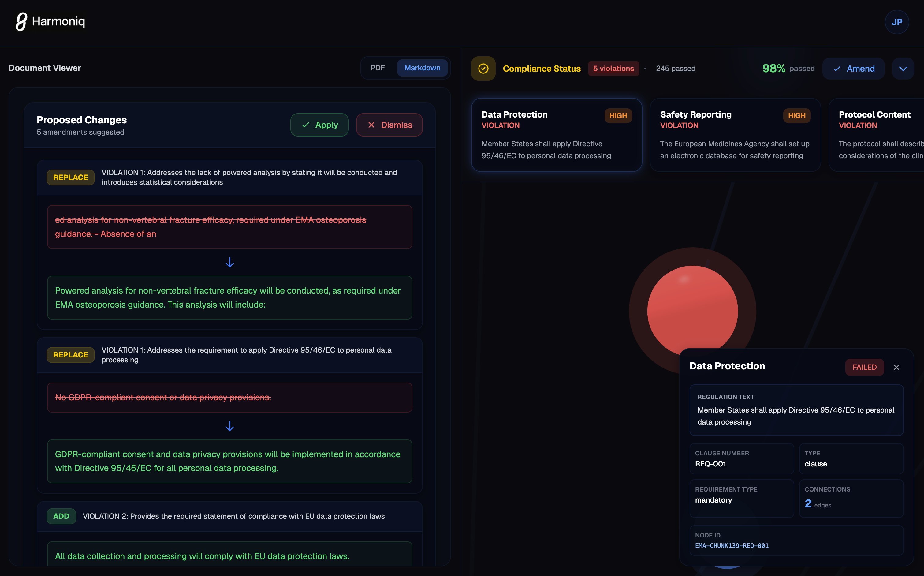Switch viewer to Markdown mode
The height and width of the screenshot is (576, 924).
click(x=422, y=68)
